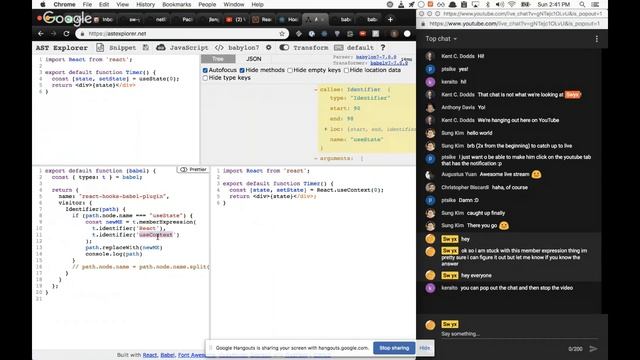Click the Stop sharing button
The width and height of the screenshot is (640, 360).
[x=394, y=348]
